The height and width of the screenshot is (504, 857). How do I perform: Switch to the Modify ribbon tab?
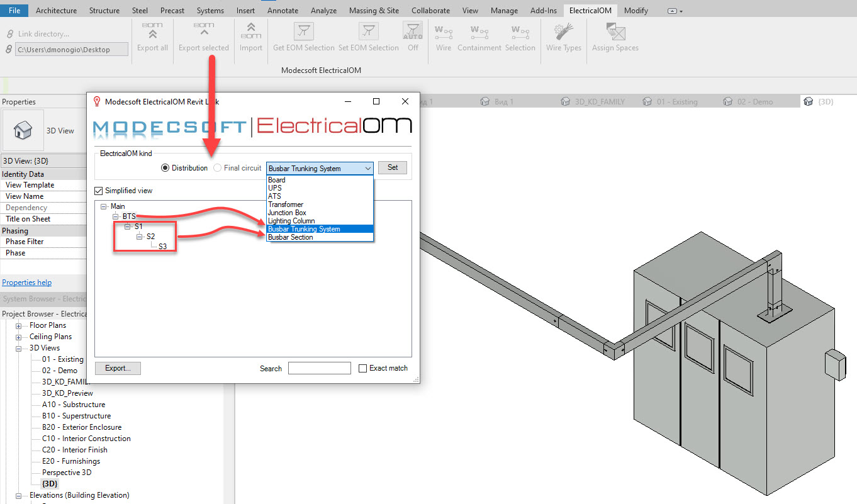636,10
